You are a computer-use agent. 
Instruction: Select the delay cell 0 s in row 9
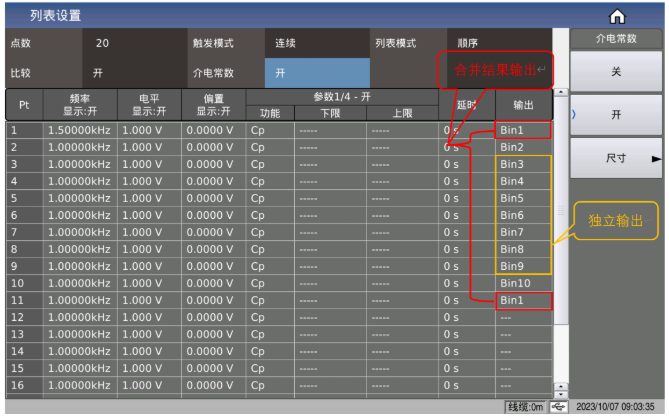point(467,266)
